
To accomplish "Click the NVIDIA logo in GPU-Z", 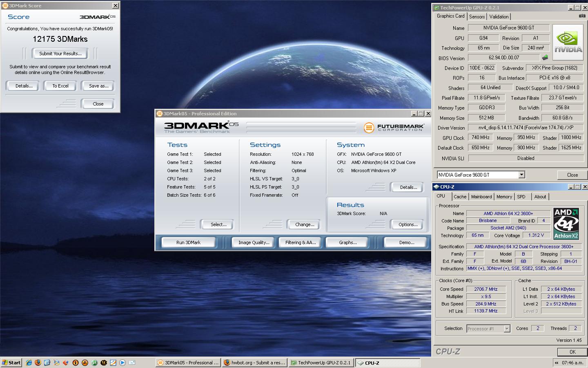I will coord(568,43).
